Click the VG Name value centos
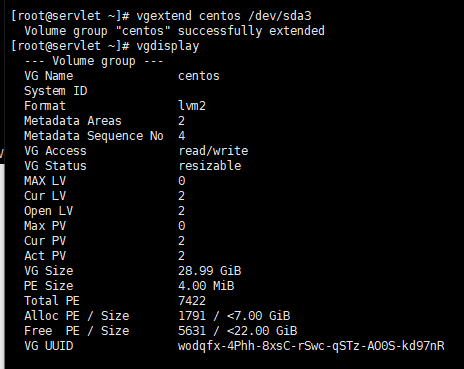The width and height of the screenshot is (464, 369). [199, 76]
